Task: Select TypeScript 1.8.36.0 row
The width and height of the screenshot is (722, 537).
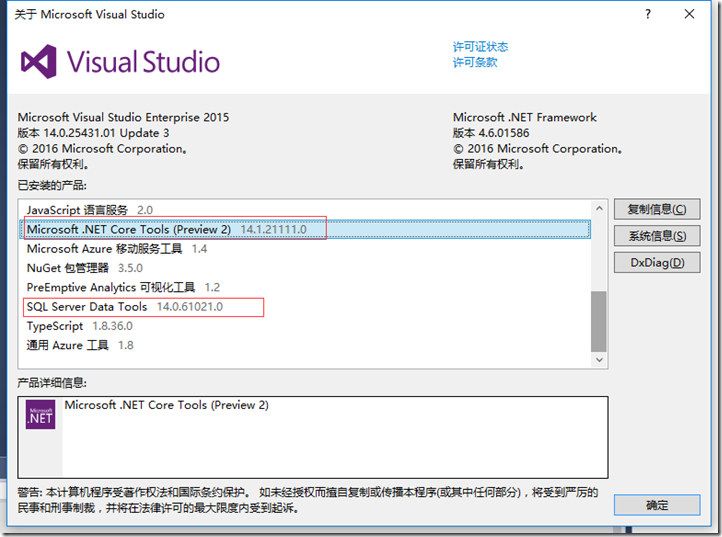Action: [305, 326]
